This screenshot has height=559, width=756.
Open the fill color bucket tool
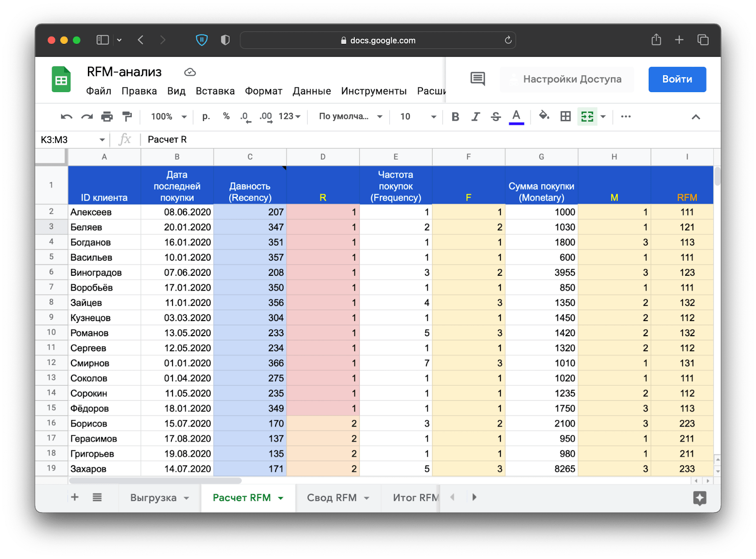coord(544,116)
